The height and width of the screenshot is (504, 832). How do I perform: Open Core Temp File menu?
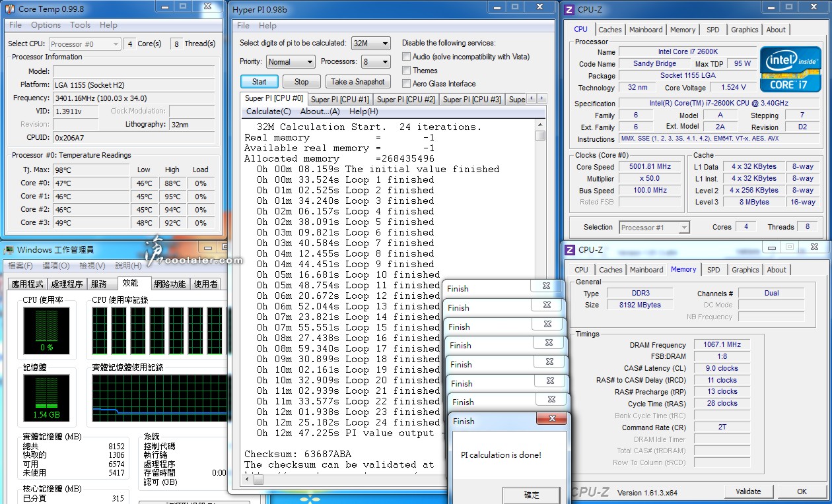click(15, 25)
